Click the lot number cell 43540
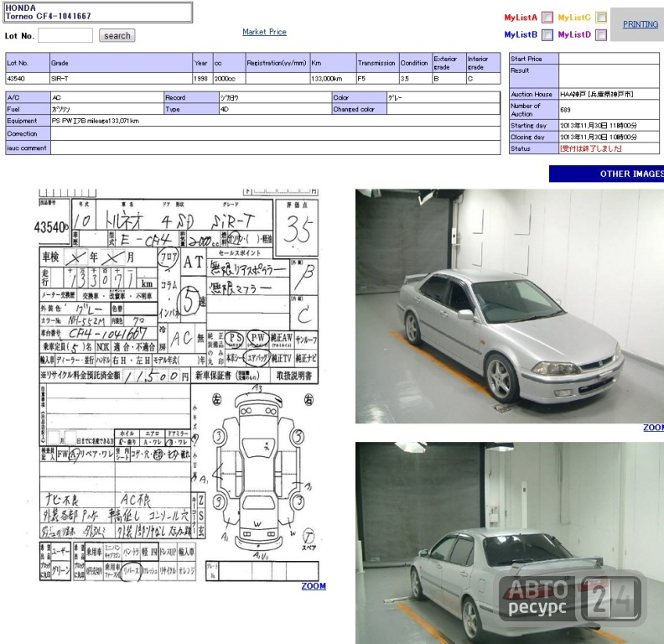664x644 pixels. [x=28, y=78]
